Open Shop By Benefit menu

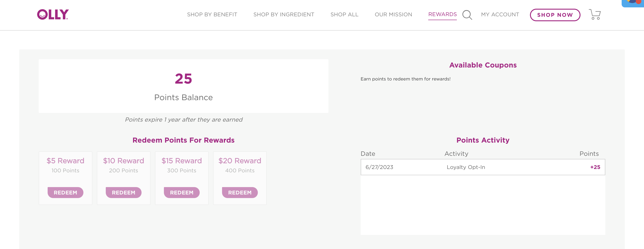point(212,15)
